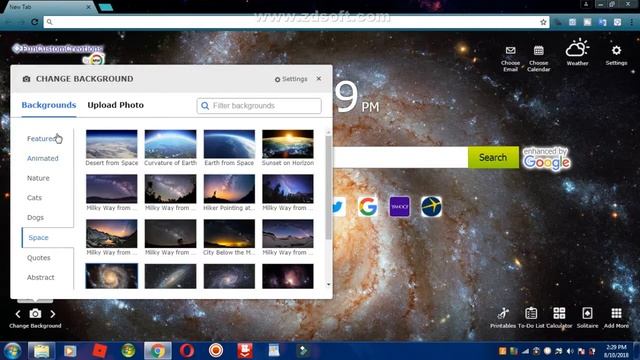Bookmark page with the star icon
Image resolution: width=640 pixels, height=360 pixels.
[x=543, y=22]
